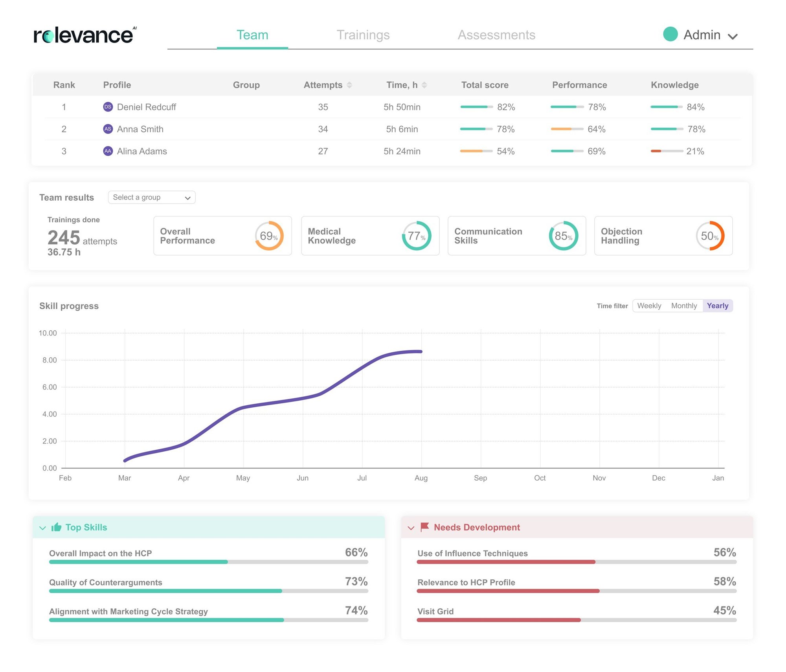Image resolution: width=786 pixels, height=672 pixels.
Task: Select the Yearly time filter
Action: [717, 306]
